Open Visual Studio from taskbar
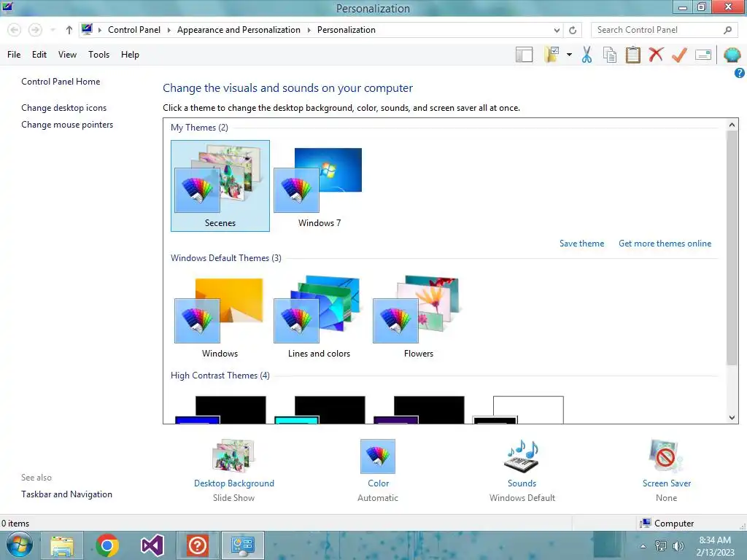The image size is (747, 560). pyautogui.click(x=152, y=545)
